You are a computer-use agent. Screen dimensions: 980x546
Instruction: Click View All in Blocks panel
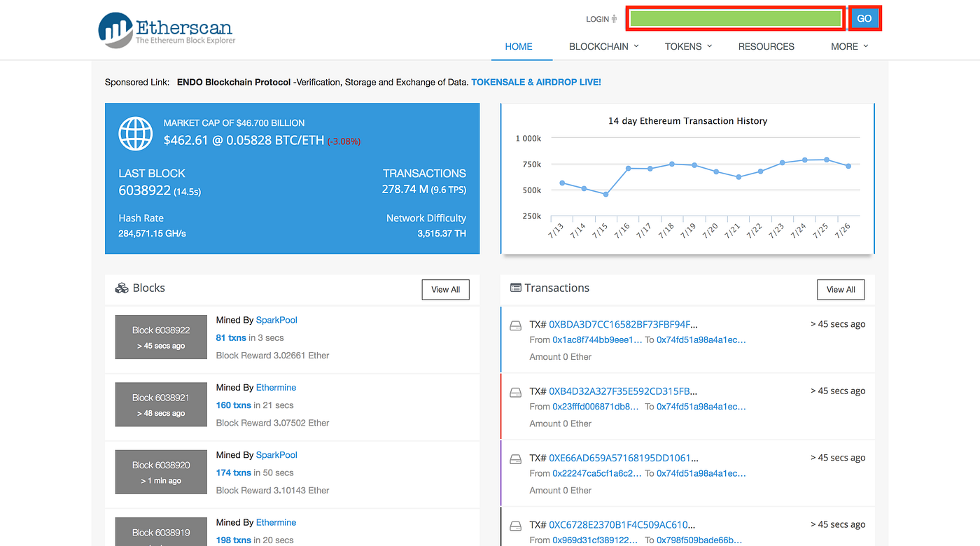446,290
